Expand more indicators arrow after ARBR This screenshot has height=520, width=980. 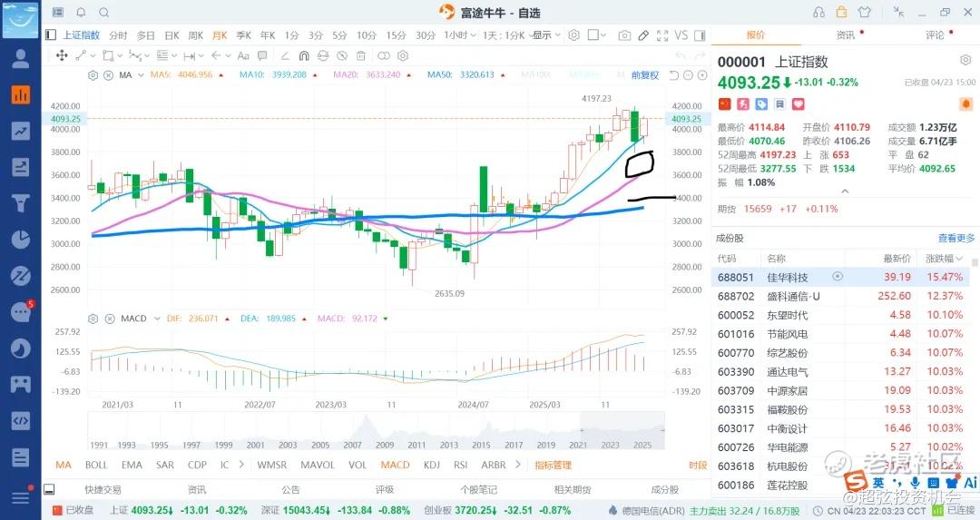[517, 465]
